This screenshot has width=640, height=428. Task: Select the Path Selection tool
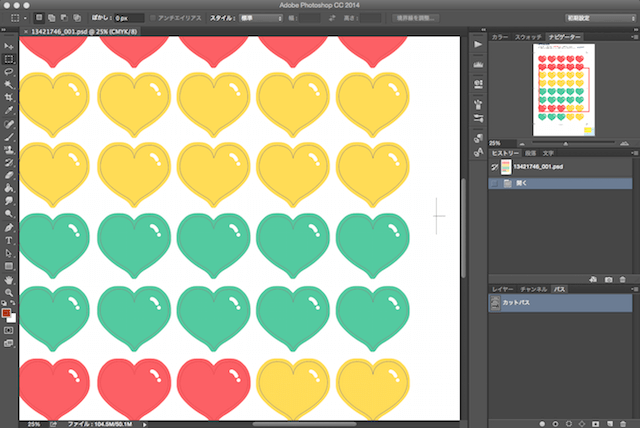tap(9, 253)
